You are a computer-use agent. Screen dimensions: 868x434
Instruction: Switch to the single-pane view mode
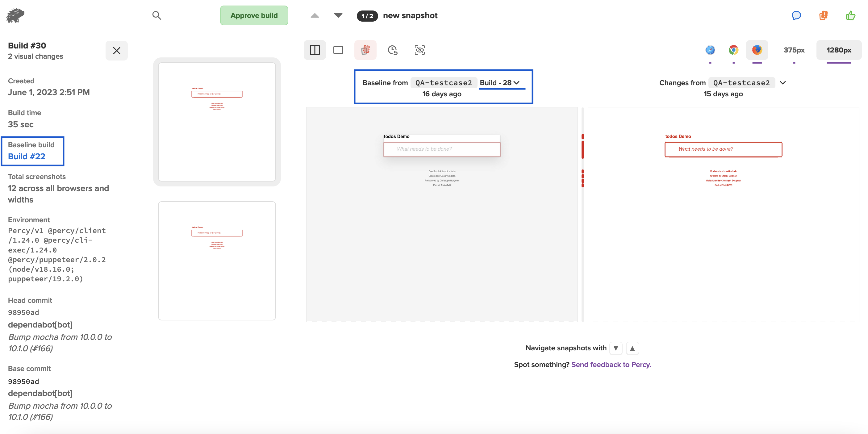338,50
